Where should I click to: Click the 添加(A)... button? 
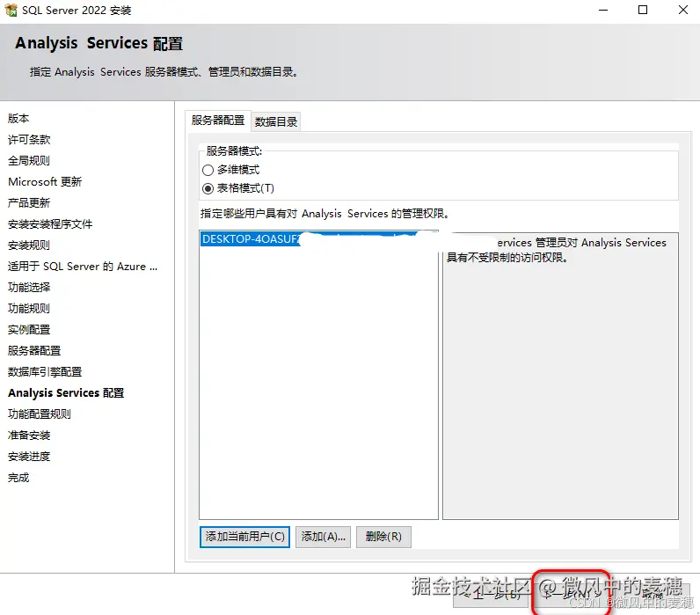pyautogui.click(x=324, y=537)
